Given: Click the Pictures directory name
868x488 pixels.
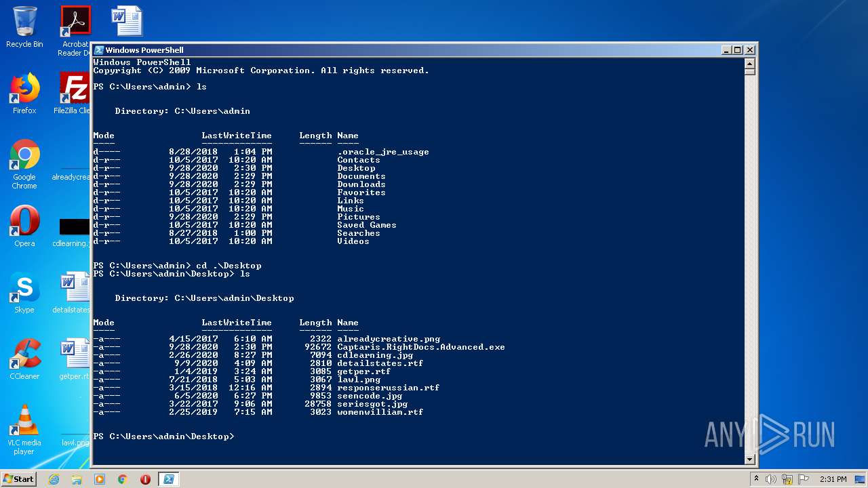Looking at the screenshot, I should point(359,217).
